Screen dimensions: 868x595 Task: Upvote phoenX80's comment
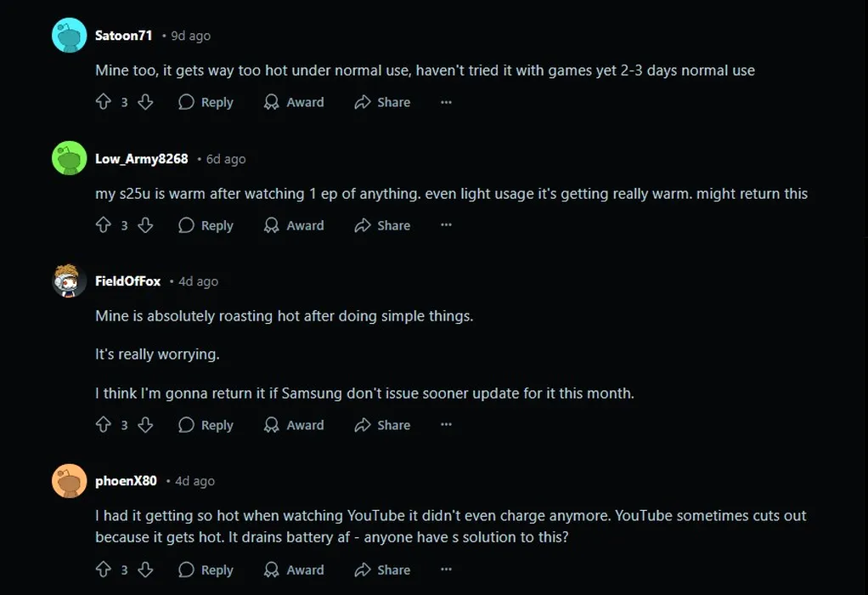104,569
